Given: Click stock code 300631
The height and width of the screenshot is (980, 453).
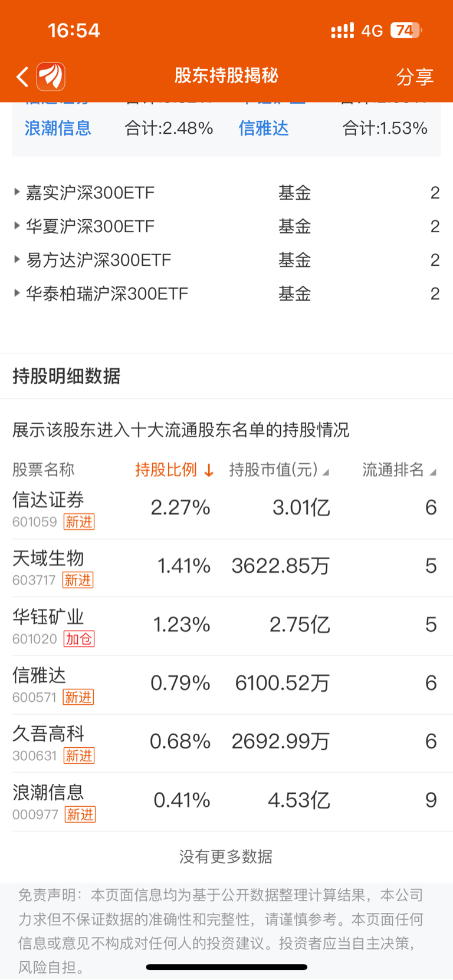Looking at the screenshot, I should click(35, 756).
